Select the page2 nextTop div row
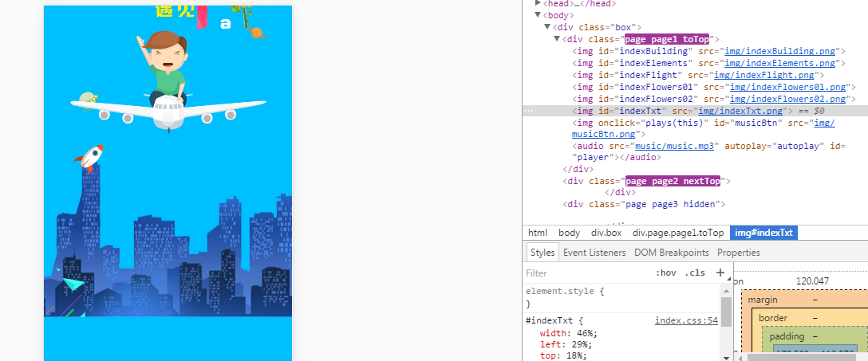This screenshot has height=361, width=868. 696,182
